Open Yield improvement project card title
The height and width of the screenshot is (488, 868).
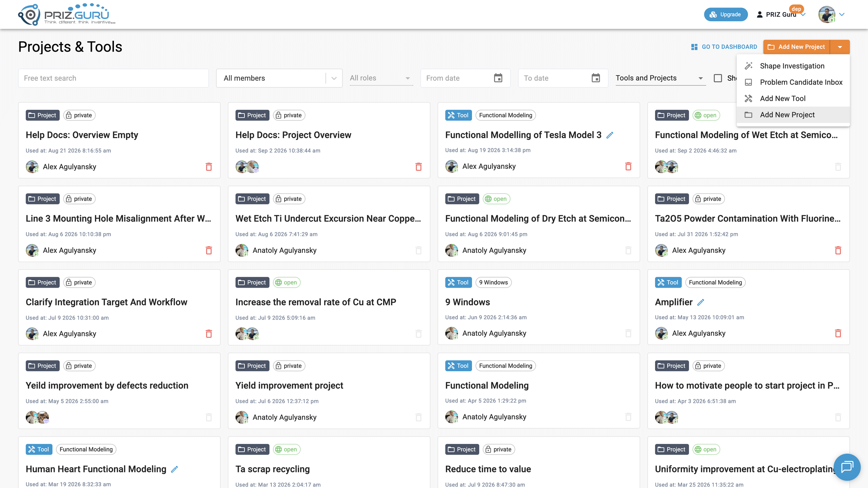click(289, 386)
